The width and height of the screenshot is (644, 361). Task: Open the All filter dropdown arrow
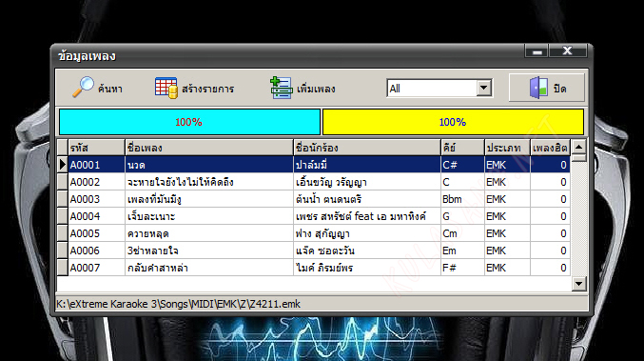(x=484, y=88)
